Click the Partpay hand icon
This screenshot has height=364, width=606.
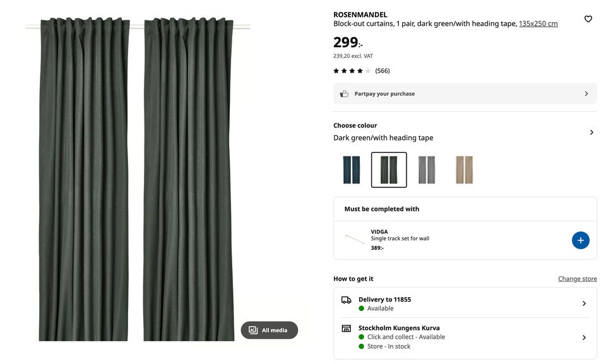pyautogui.click(x=344, y=94)
